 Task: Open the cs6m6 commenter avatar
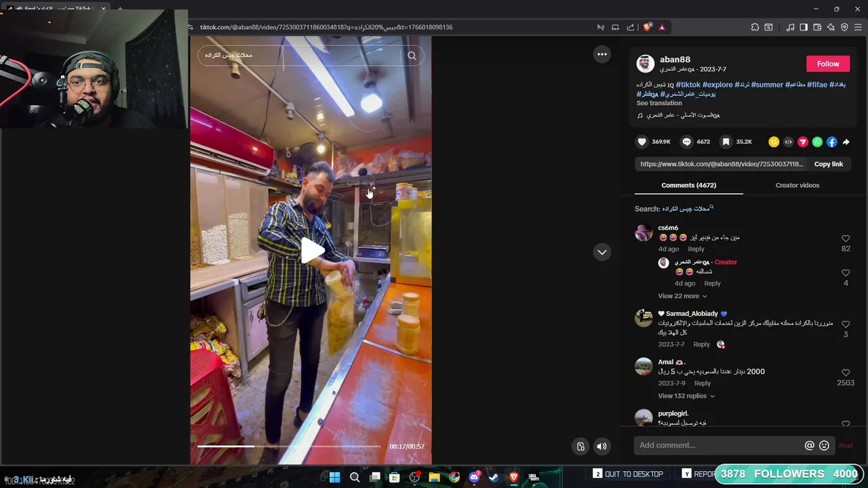click(644, 232)
